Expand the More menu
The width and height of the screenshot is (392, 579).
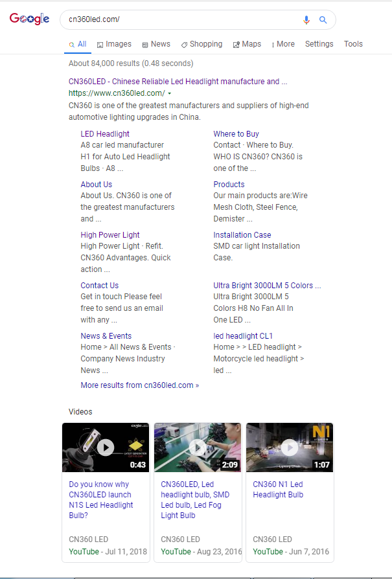[283, 44]
